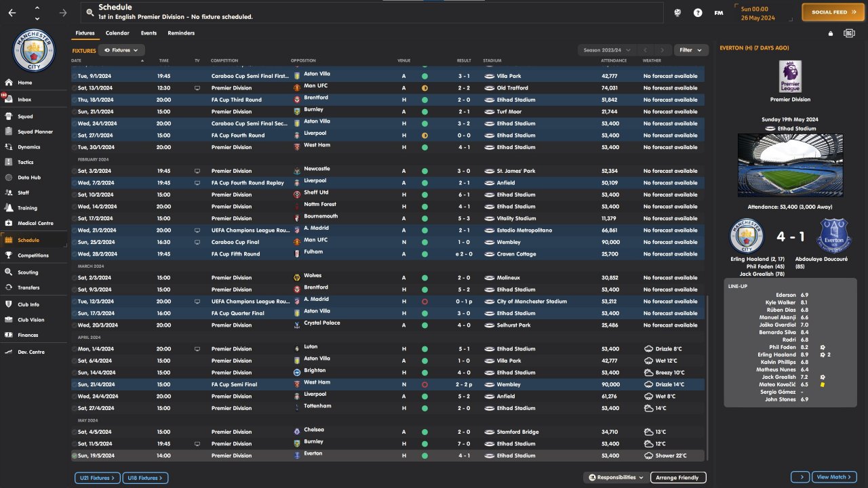This screenshot has height=488, width=868.
Task: Go back using the back arrow
Action: (12, 13)
